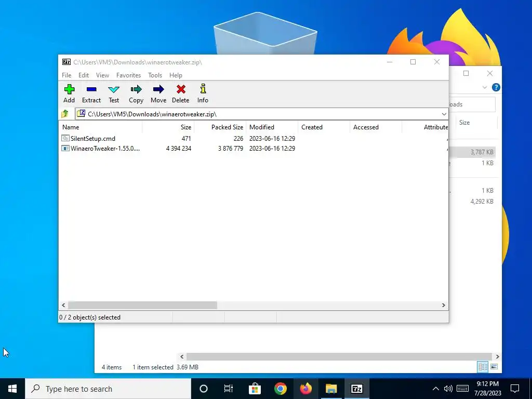Choose the Move toolbar icon
532x399 pixels.
(x=158, y=89)
